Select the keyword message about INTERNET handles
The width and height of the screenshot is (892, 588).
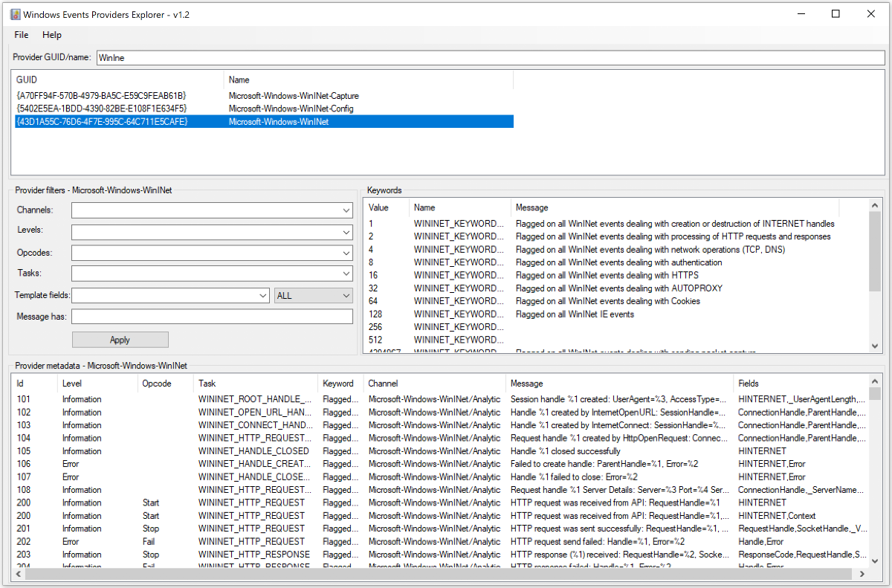[675, 224]
